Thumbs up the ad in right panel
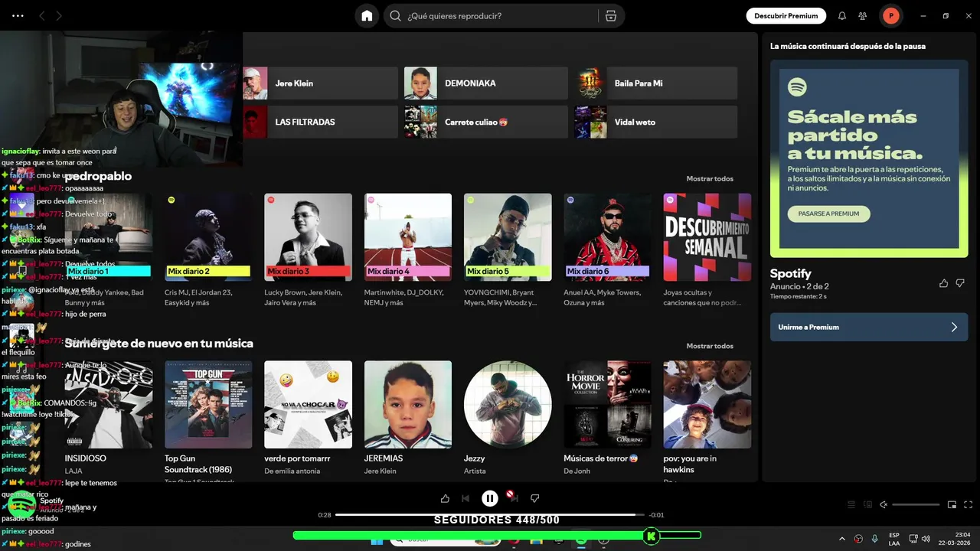This screenshot has width=980, height=551. point(943,283)
